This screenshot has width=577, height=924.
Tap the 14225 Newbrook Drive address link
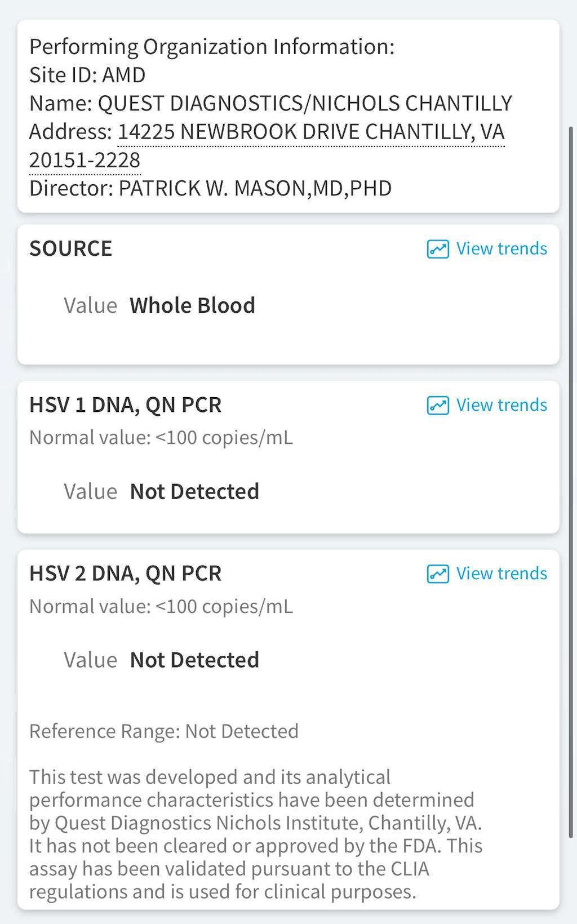point(311,132)
